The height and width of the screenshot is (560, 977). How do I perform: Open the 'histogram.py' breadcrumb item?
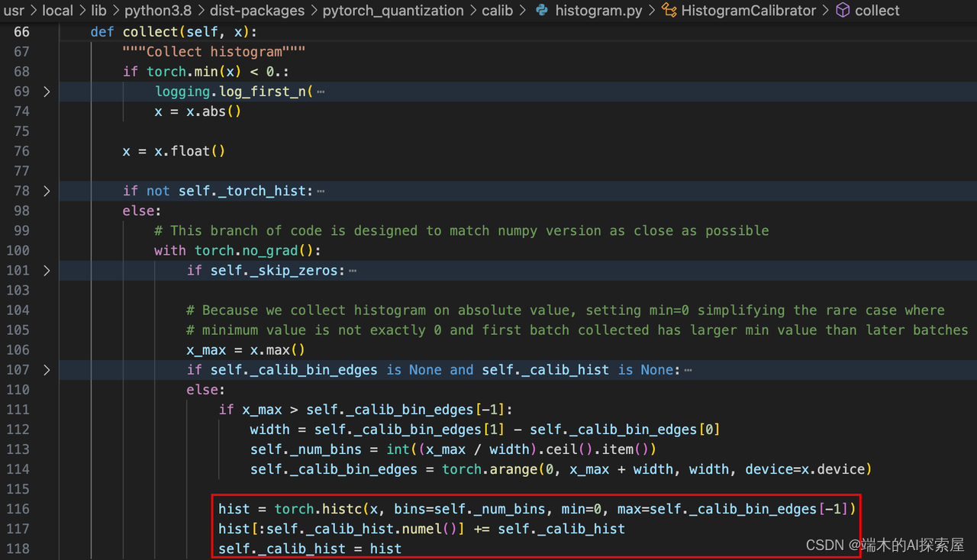(598, 11)
